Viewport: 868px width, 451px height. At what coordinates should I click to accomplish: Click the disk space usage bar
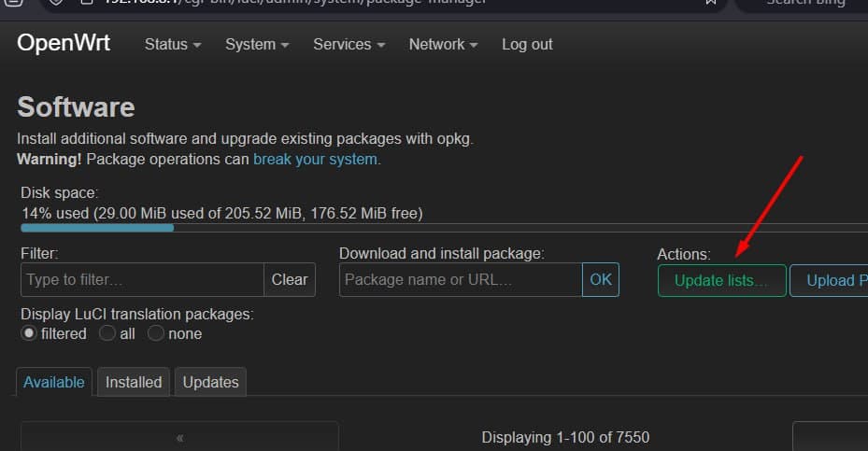(444, 228)
